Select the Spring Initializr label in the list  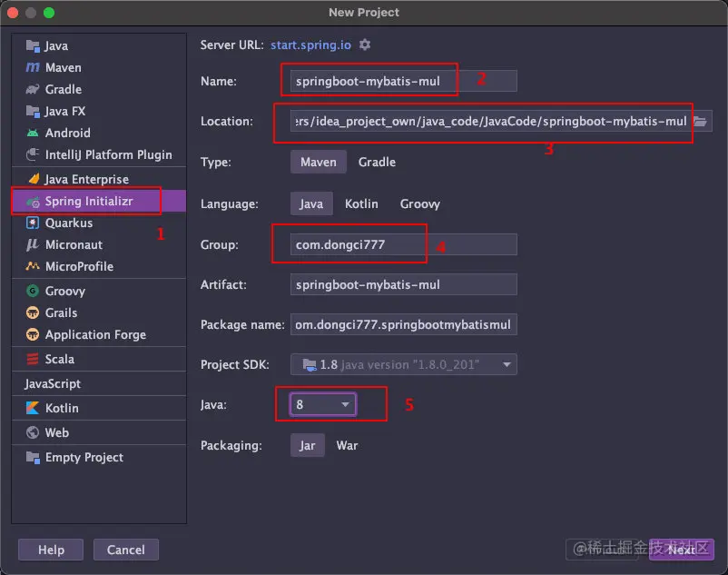coord(89,201)
